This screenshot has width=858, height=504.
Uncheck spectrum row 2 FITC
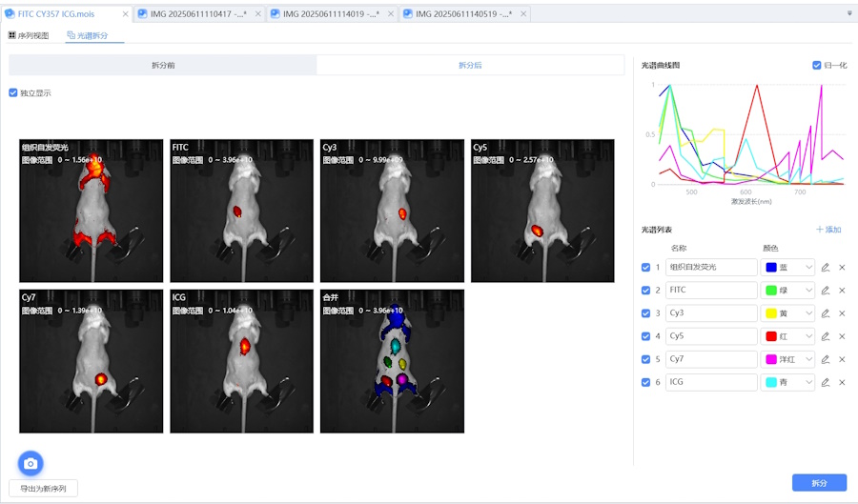(x=646, y=291)
